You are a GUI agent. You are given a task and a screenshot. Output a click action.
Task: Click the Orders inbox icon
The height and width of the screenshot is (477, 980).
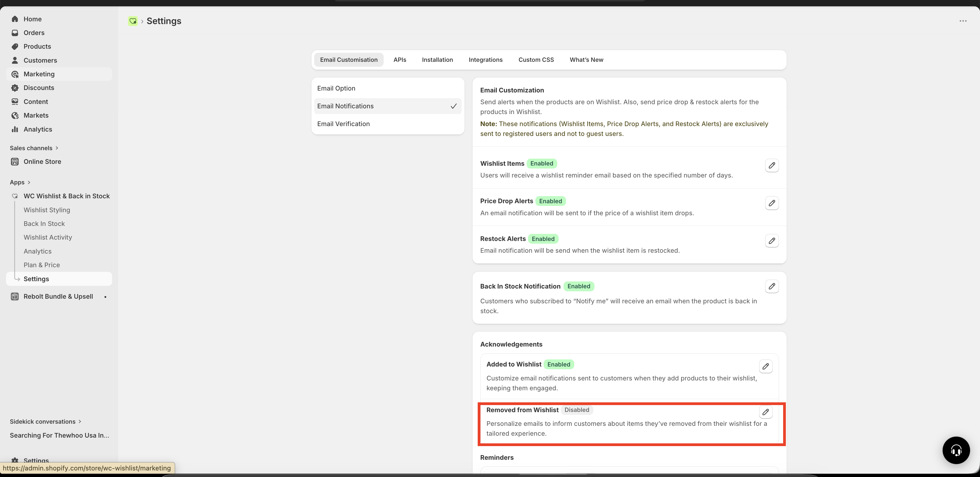coord(15,33)
